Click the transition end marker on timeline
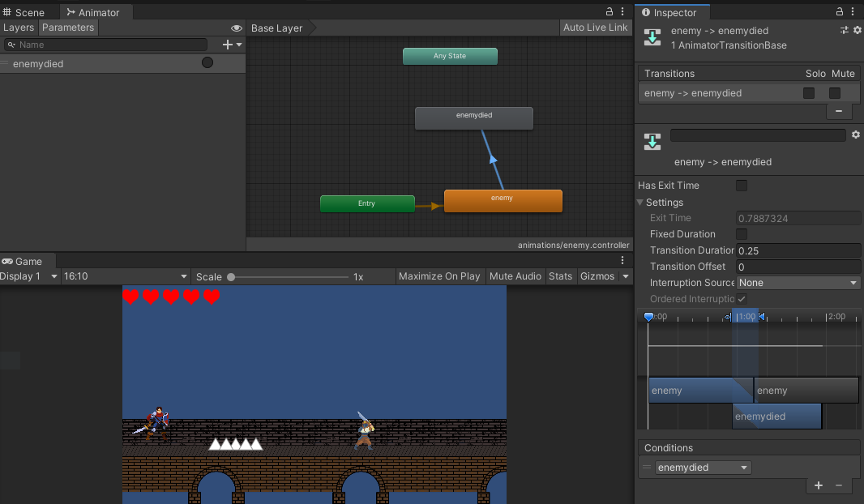The width and height of the screenshot is (864, 504). [762, 317]
